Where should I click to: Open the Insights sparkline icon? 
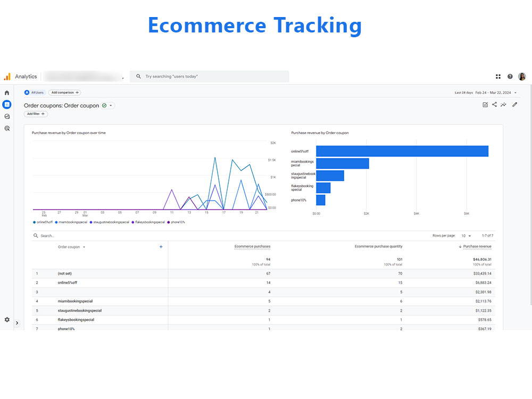click(503, 104)
